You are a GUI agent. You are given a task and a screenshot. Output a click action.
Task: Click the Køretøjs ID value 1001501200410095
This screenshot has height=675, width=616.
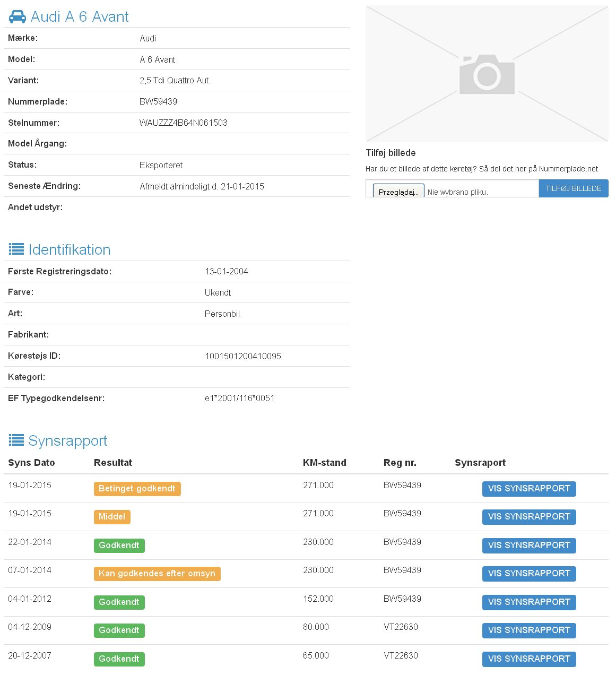tap(243, 356)
